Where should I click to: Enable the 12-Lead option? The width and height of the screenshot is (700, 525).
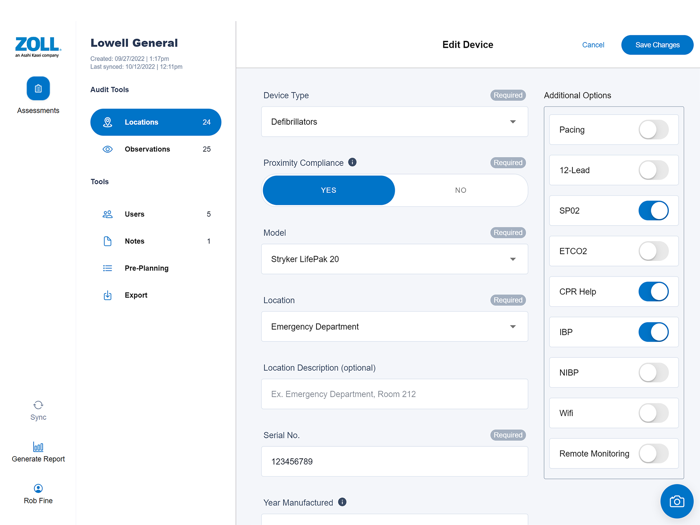tap(654, 170)
